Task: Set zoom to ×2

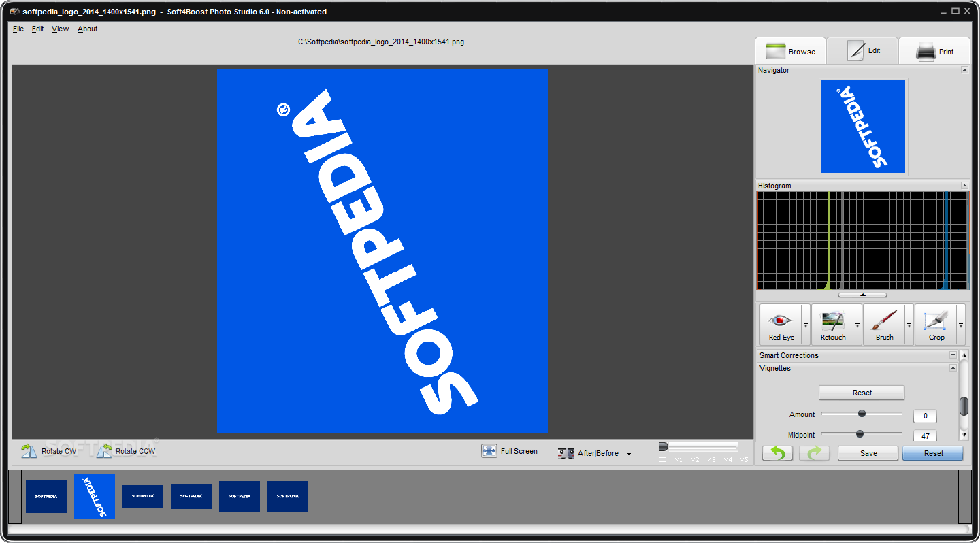Action: pyautogui.click(x=695, y=460)
